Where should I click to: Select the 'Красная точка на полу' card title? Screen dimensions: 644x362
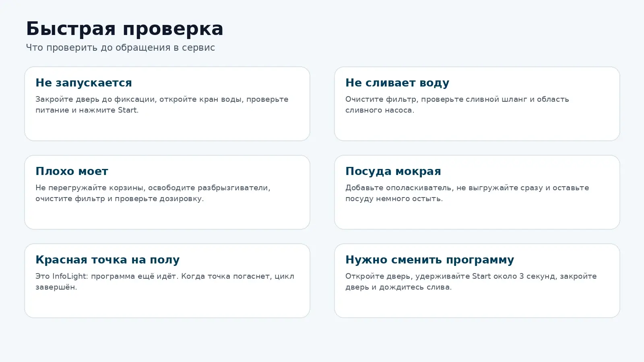click(x=107, y=260)
